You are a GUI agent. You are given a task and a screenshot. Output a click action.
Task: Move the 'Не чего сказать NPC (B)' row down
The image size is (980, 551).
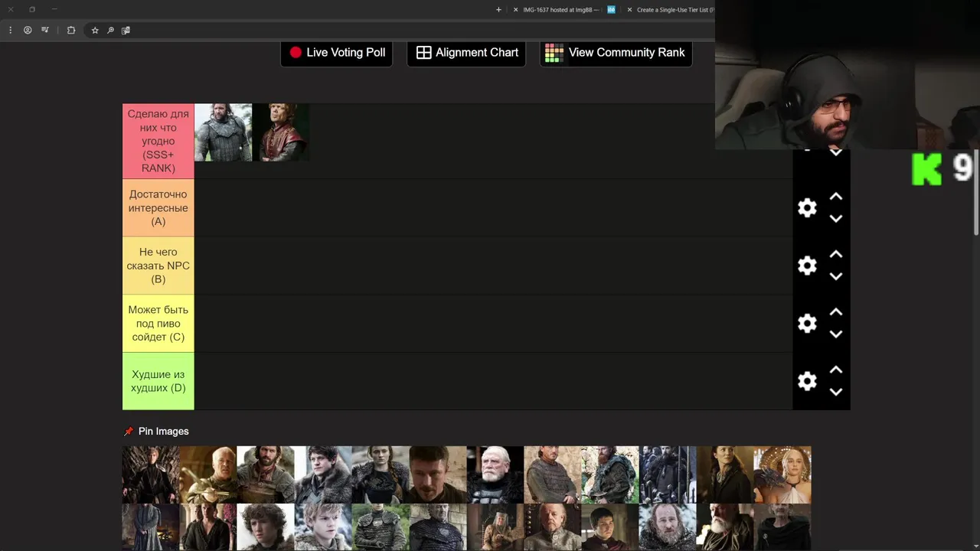[x=836, y=276]
